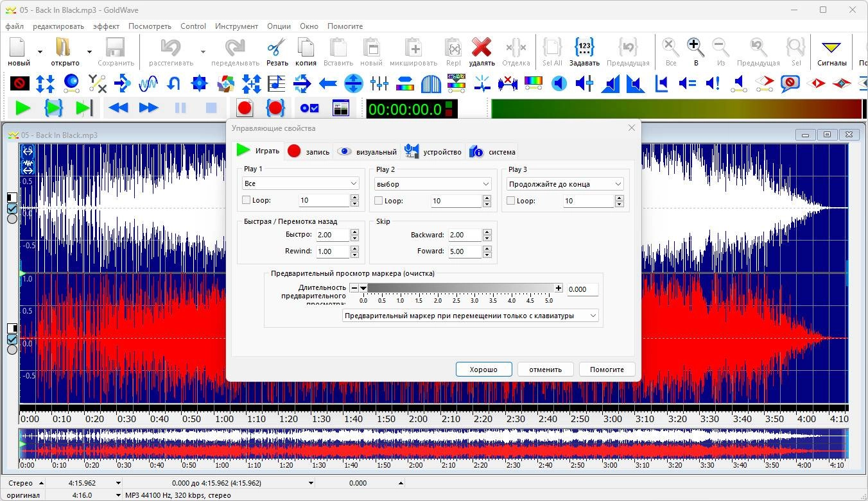The image size is (868, 501).
Task: Uncheck the red lower channel checkbox
Action: pyautogui.click(x=12, y=339)
